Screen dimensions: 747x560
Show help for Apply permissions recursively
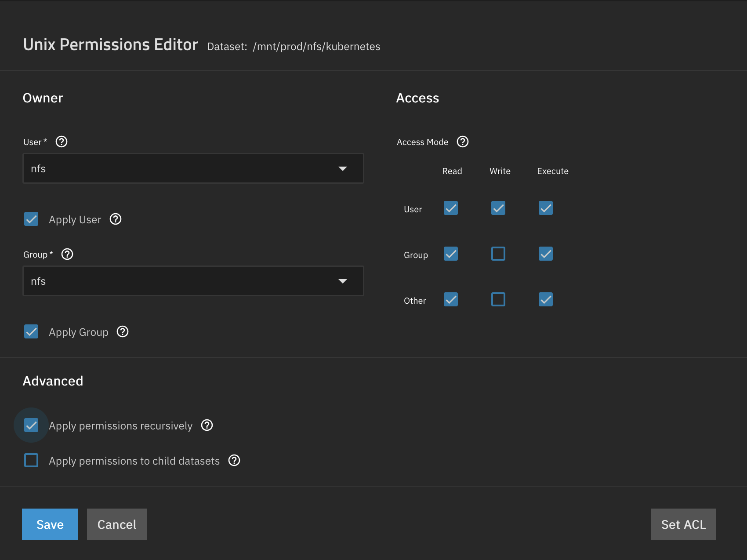pyautogui.click(x=207, y=425)
